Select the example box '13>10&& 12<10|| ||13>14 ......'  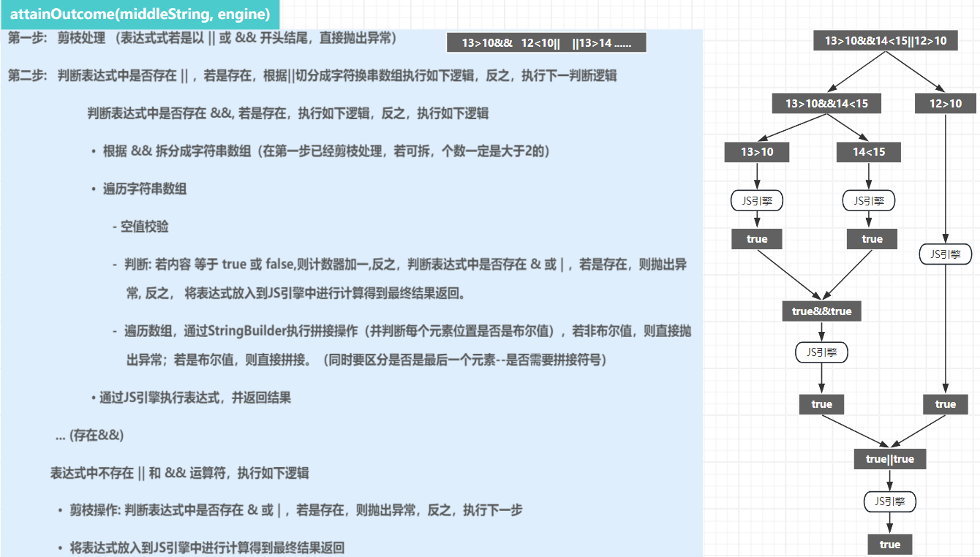[546, 43]
